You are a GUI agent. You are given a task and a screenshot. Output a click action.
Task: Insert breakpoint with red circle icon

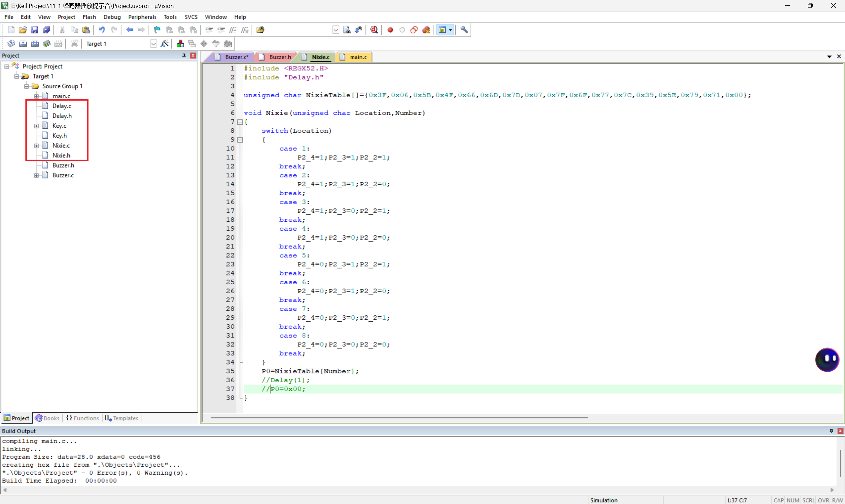click(x=390, y=30)
